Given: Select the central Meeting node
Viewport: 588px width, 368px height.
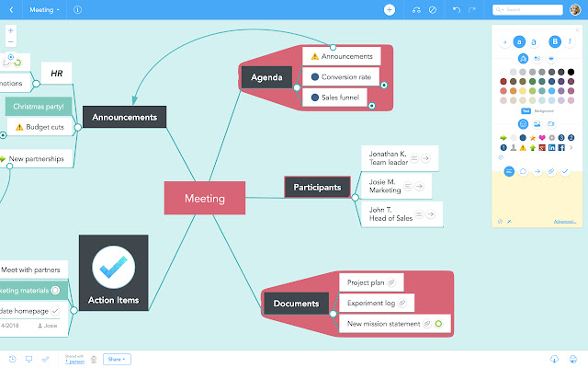Looking at the screenshot, I should coord(205,198).
